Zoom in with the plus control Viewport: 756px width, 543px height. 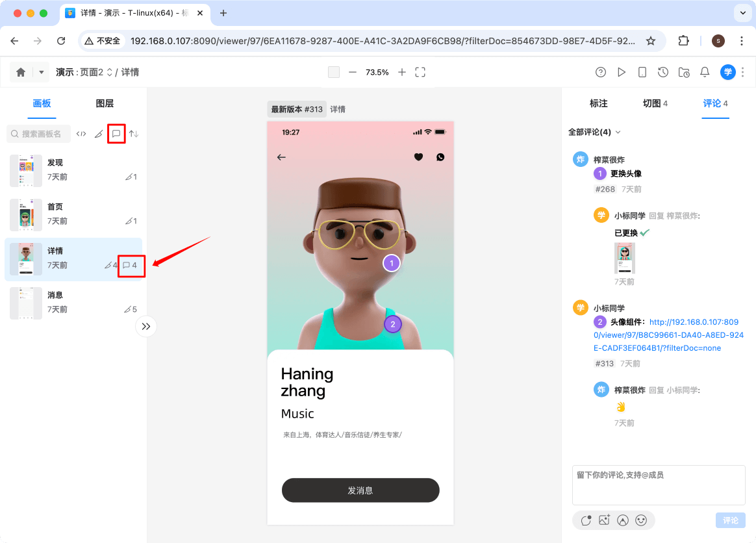coord(402,72)
